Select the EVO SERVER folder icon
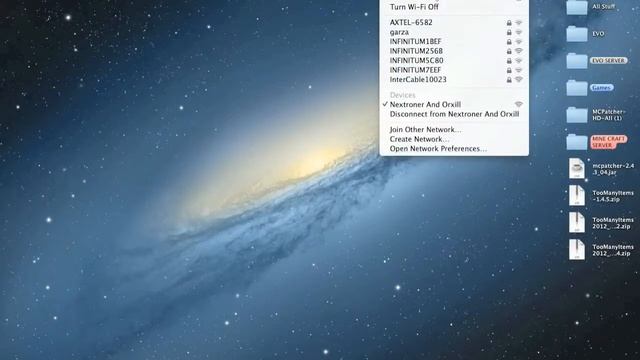Viewport: 640px width, 360px height. (x=577, y=61)
